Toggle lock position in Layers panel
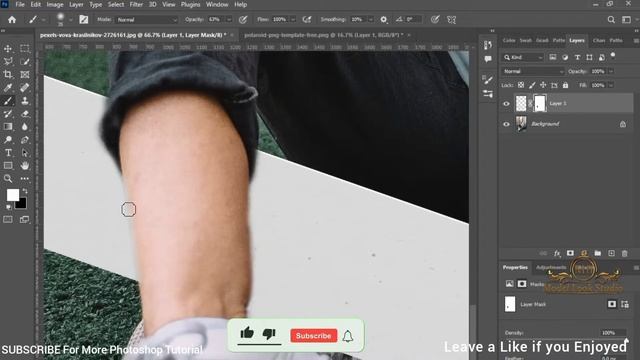This screenshot has width=640, height=360. coord(543,85)
